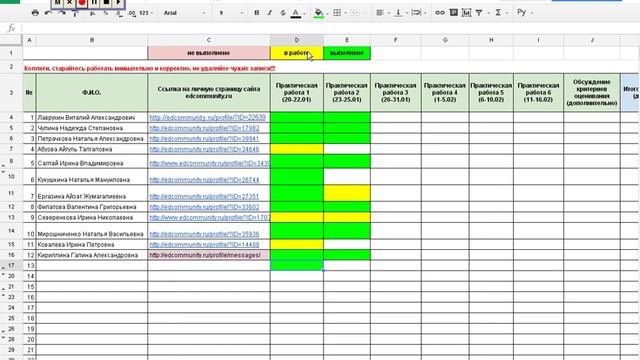Format the cell as currency (р.)
The height and width of the screenshot is (360, 640).
point(93,13)
